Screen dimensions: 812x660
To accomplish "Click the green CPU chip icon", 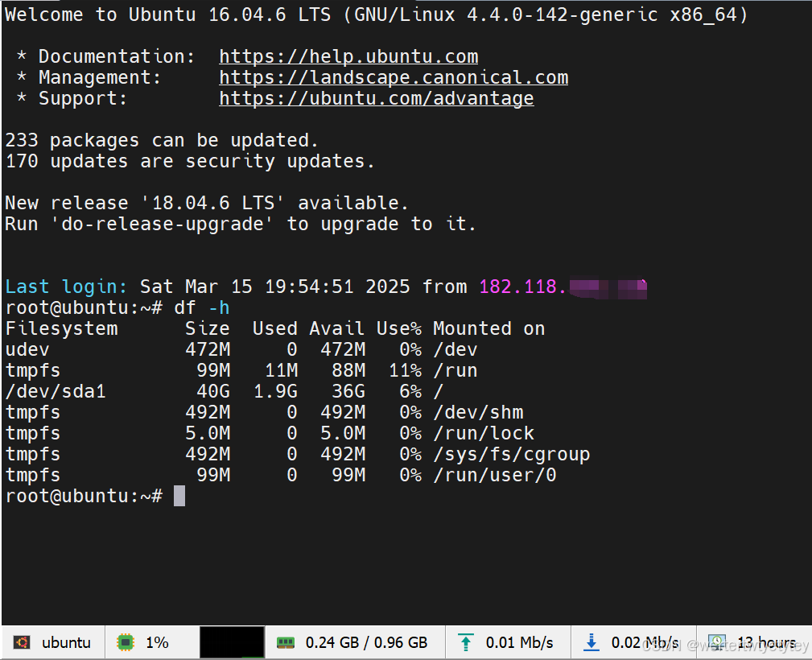I will point(126,642).
